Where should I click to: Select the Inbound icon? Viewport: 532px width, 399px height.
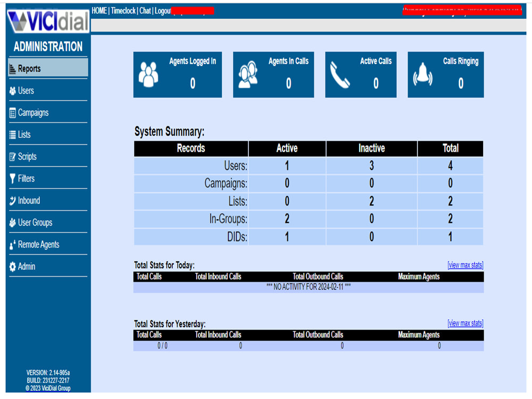coord(12,200)
